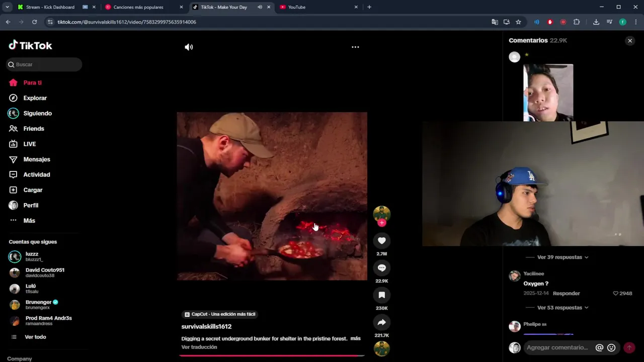This screenshot has width=644, height=362.
Task: Submit comment with the red send arrow
Action: pyautogui.click(x=629, y=347)
